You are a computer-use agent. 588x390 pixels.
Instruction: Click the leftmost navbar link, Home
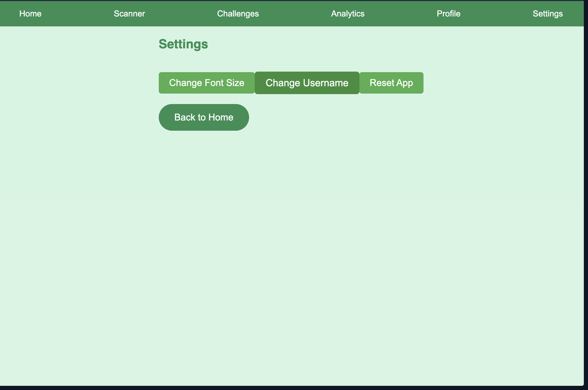tap(30, 14)
